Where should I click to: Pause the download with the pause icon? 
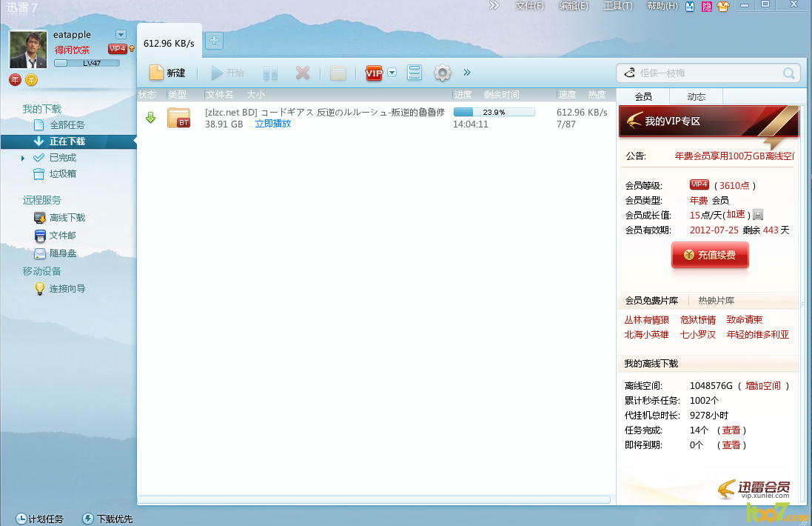tap(270, 73)
